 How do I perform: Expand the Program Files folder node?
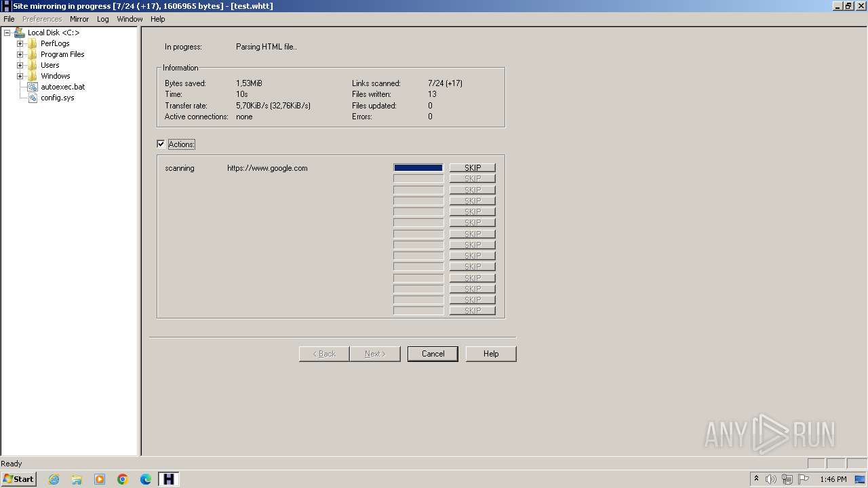click(20, 54)
